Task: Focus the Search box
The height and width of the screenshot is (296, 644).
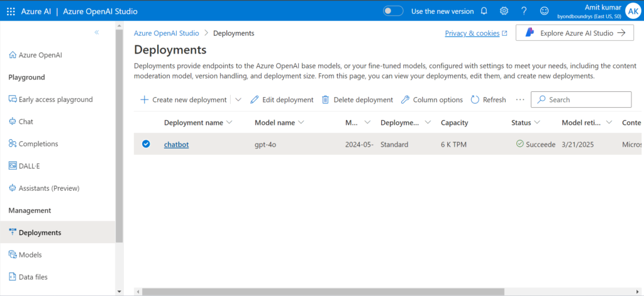Action: click(581, 100)
